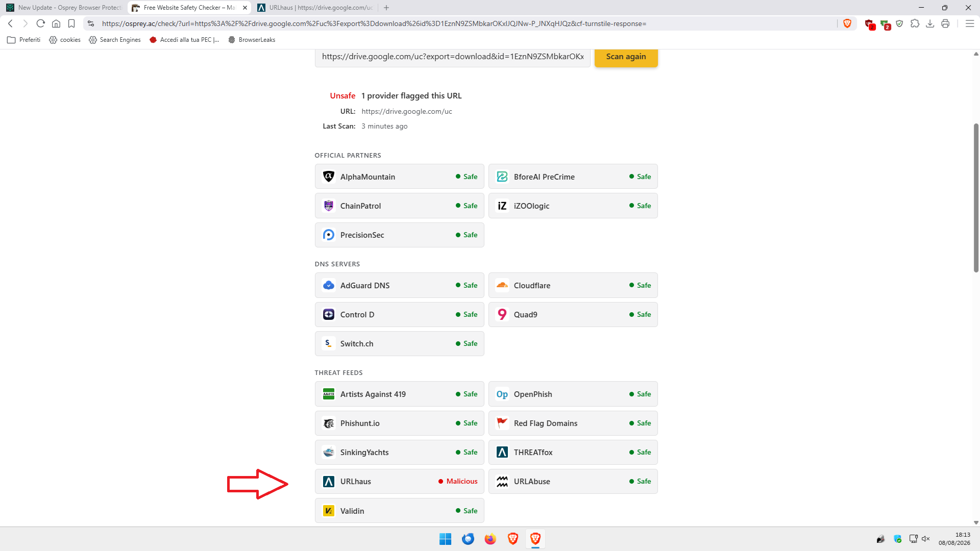
Task: Click the DNS SERVERS section heading
Action: (337, 264)
